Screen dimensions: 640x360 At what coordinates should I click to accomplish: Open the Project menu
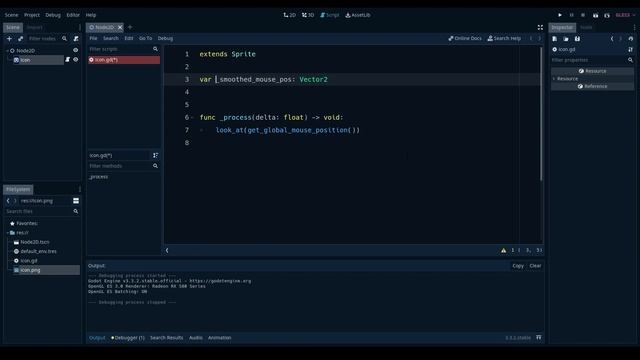pyautogui.click(x=32, y=15)
